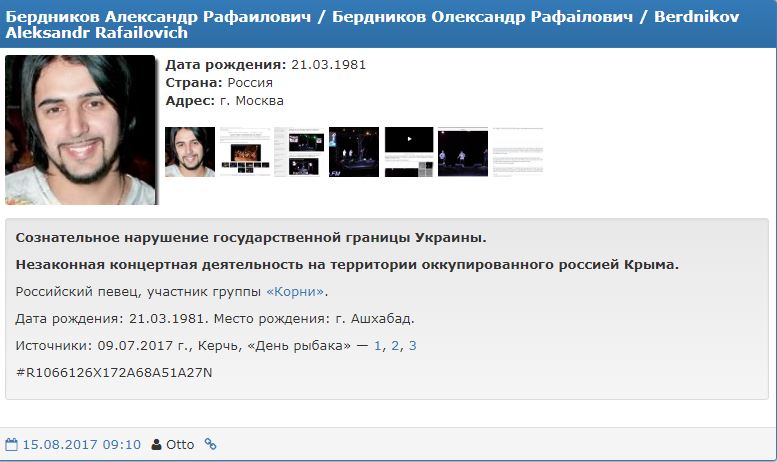Click the calendar icon beside the post date
This screenshot has width=777, height=462.
tap(11, 444)
